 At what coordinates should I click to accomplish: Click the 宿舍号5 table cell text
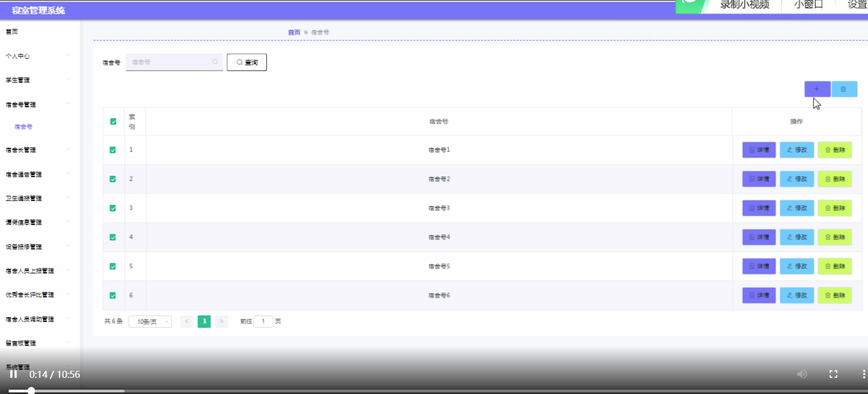pyautogui.click(x=439, y=266)
